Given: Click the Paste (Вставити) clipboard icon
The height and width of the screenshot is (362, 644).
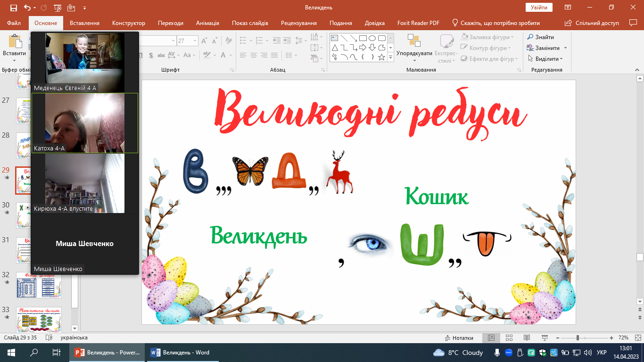Looking at the screenshot, I should 15,41.
